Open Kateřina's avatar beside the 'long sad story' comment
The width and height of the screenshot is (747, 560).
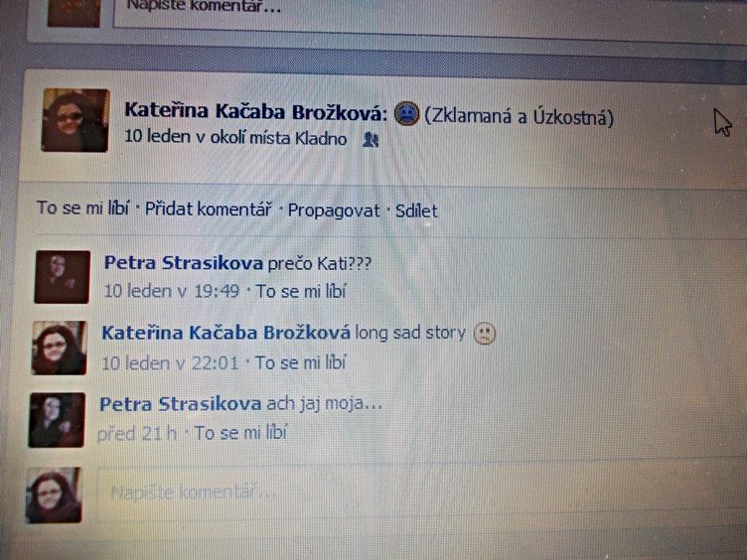tap(59, 349)
